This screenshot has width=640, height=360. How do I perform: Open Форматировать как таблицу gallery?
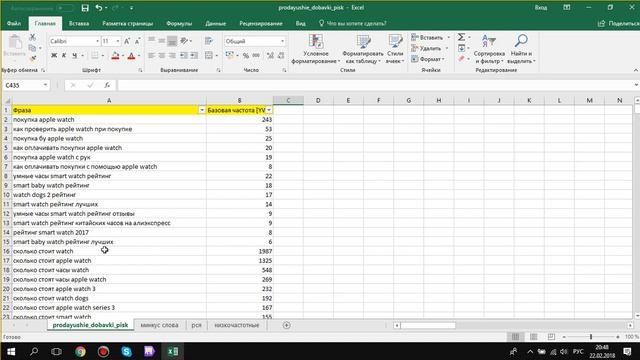coord(362,49)
